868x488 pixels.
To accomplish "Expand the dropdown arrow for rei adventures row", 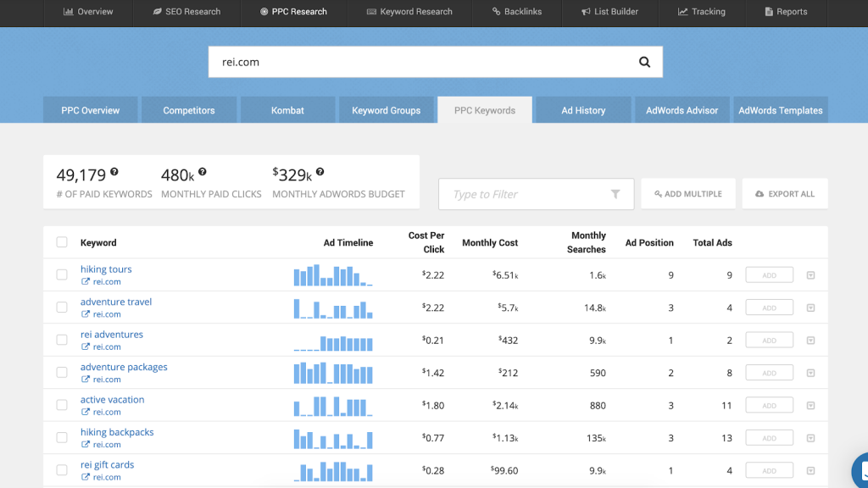I will coord(810,341).
